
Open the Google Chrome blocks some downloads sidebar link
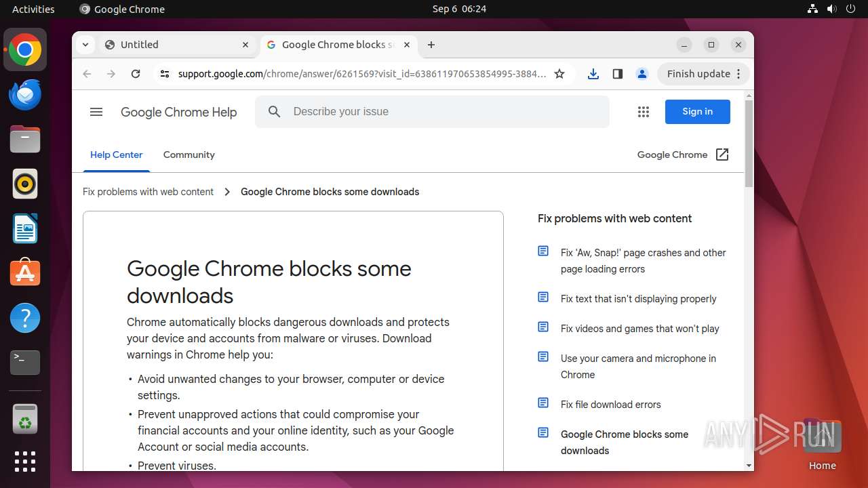625,443
